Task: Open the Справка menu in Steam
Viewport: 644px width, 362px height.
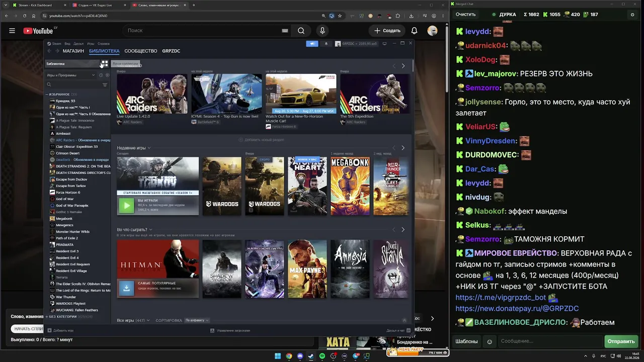Action: point(104,44)
